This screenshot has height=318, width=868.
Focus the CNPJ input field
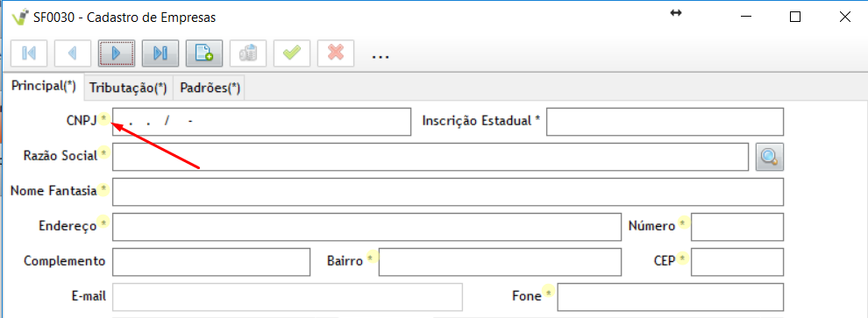pos(262,122)
